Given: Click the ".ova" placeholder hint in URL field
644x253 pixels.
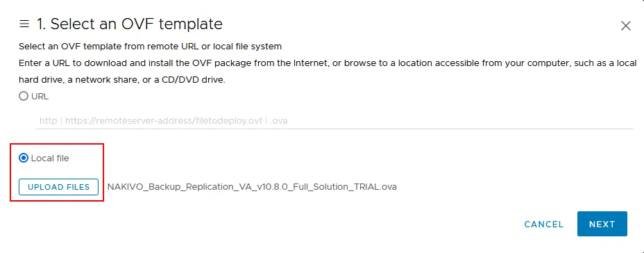Looking at the screenshot, I should 279,121.
